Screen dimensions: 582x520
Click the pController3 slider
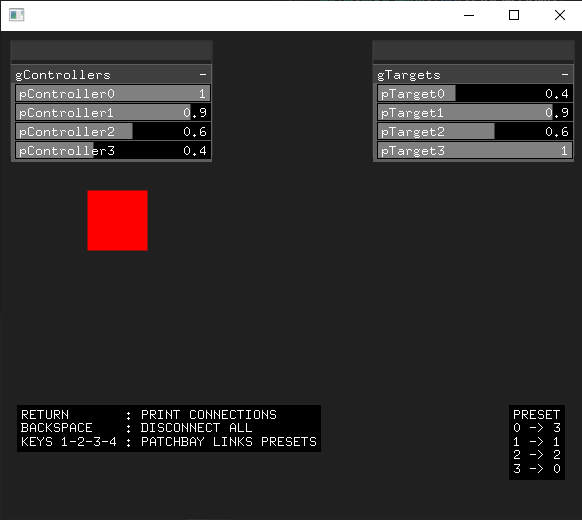pos(113,151)
